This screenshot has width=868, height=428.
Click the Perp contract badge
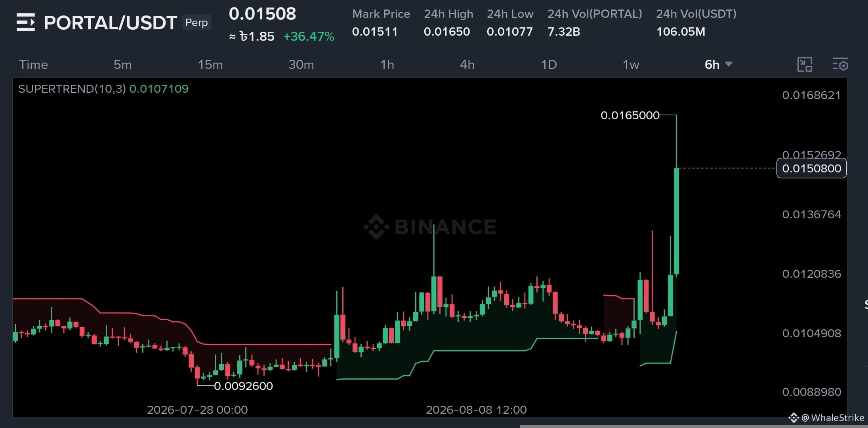[196, 23]
